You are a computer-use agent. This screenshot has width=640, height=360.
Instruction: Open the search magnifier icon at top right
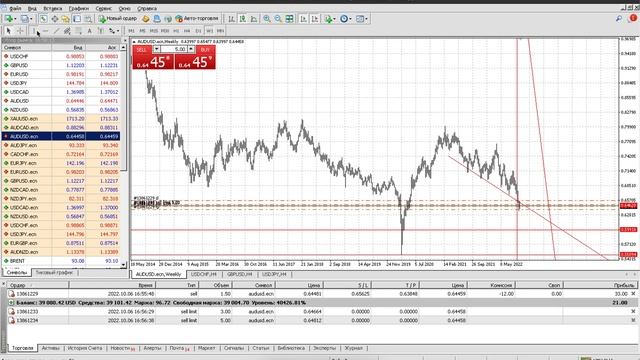[x=619, y=18]
